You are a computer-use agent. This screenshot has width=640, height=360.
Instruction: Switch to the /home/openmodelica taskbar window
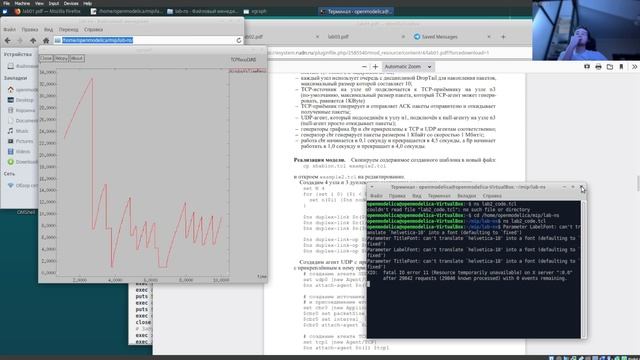tap(126, 11)
